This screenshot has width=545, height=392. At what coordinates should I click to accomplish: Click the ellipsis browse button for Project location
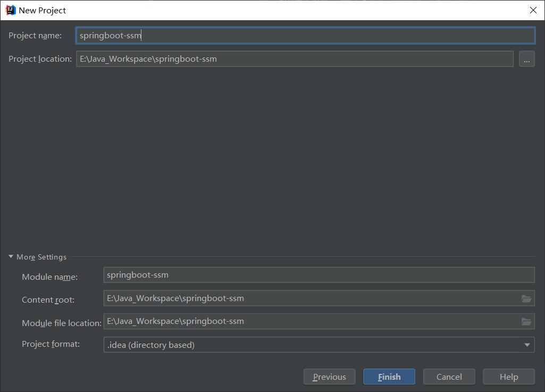pos(526,59)
